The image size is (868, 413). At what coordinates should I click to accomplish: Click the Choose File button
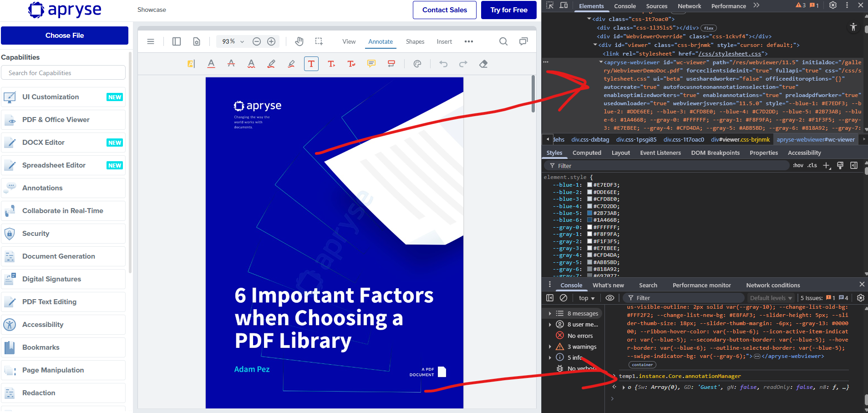click(x=65, y=36)
